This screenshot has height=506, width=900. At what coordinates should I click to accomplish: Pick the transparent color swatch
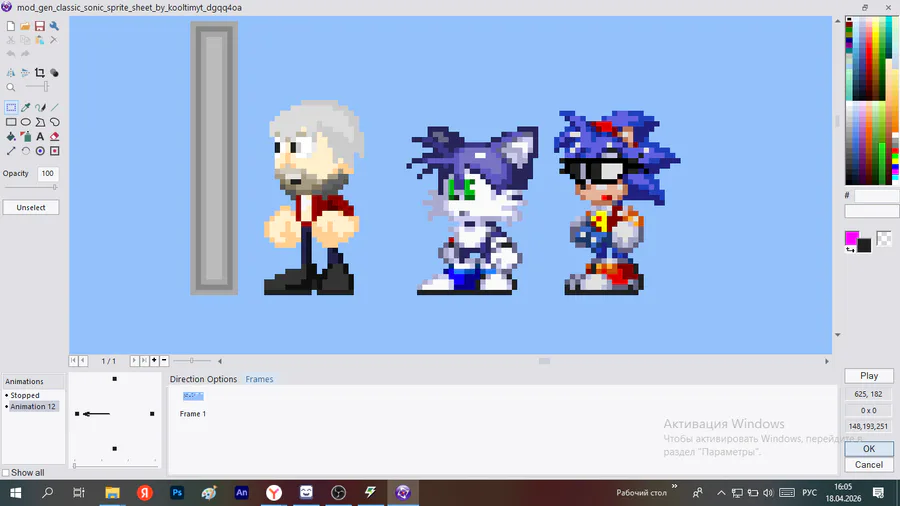pos(884,238)
